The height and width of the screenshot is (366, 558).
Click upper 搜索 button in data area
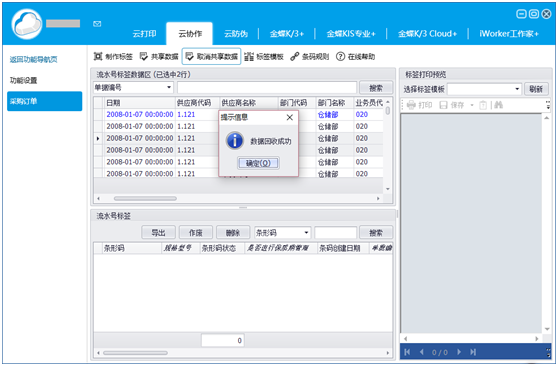(376, 88)
